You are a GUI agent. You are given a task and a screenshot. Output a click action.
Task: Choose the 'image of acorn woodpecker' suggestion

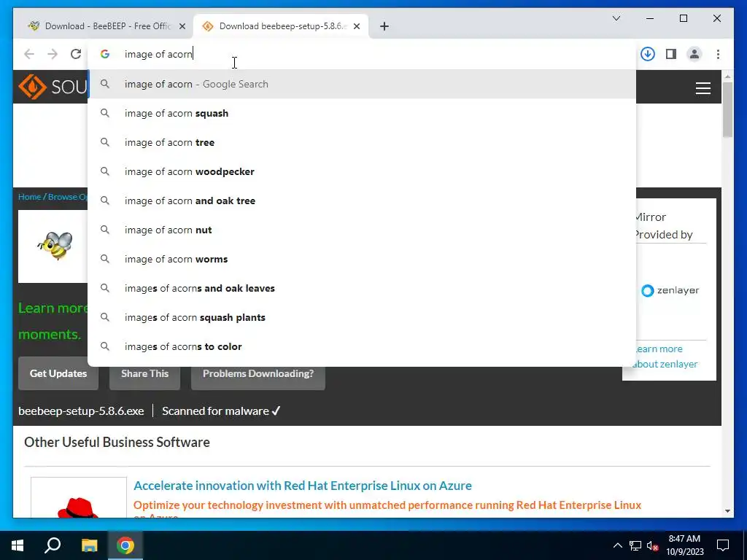[x=362, y=171]
